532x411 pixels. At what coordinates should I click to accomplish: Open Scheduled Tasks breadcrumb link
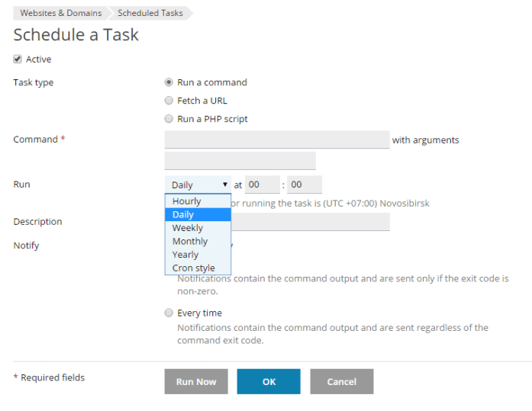[150, 13]
